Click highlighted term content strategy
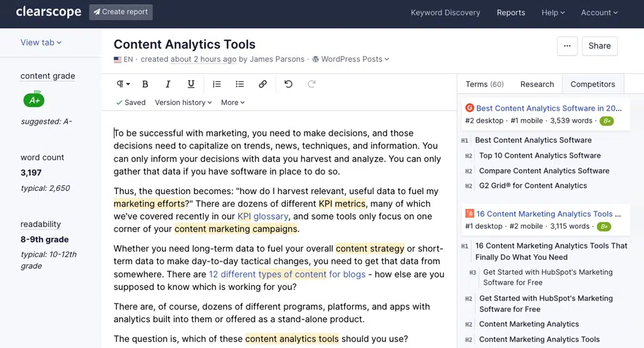644x348 pixels. [370, 248]
